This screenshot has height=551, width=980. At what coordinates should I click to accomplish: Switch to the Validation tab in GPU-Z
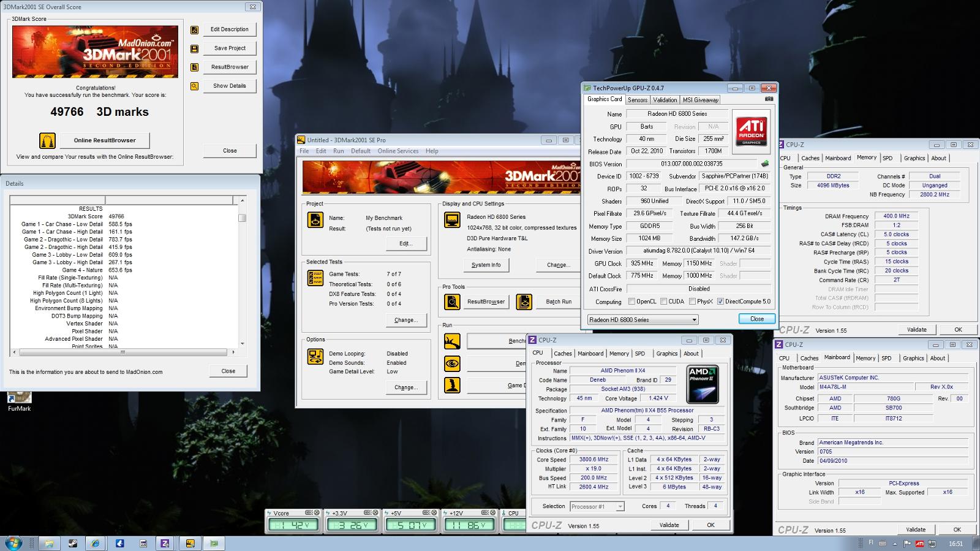pyautogui.click(x=665, y=100)
